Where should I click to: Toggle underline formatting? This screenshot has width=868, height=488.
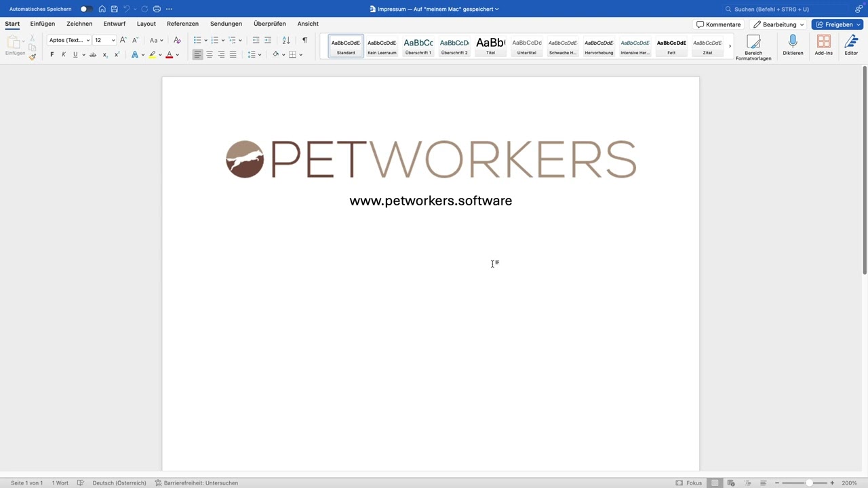click(75, 55)
